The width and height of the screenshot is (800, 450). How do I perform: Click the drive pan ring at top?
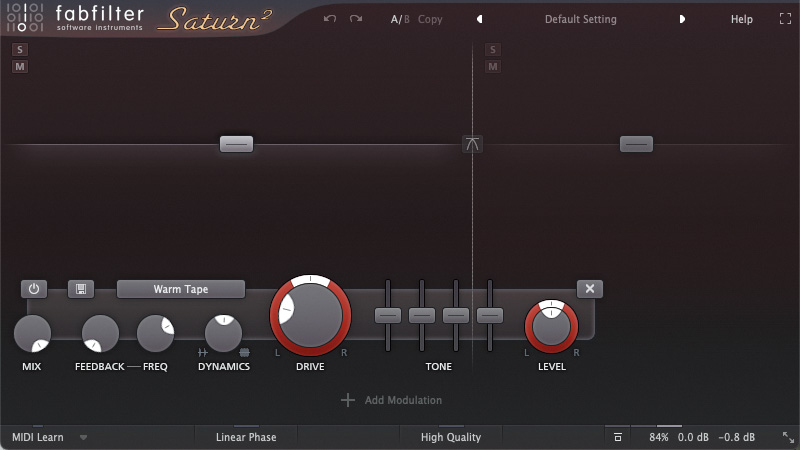click(310, 279)
